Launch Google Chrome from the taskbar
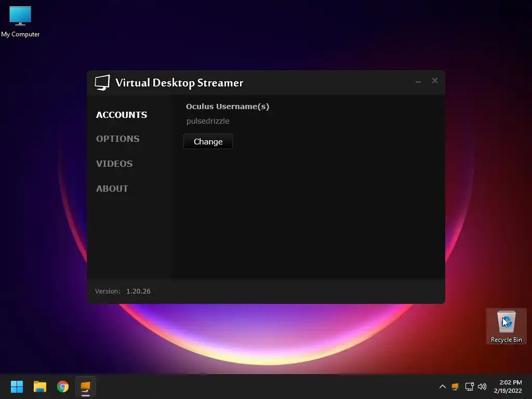Screen dimensions: 532x399 click(63, 387)
